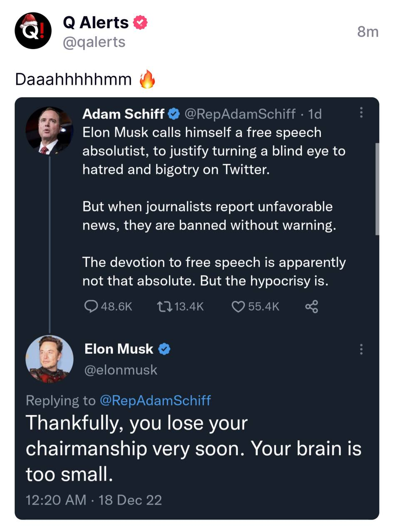Viewport: 394px width, 532px height.
Task: Click the @elonmusk handle
Action: click(x=121, y=369)
